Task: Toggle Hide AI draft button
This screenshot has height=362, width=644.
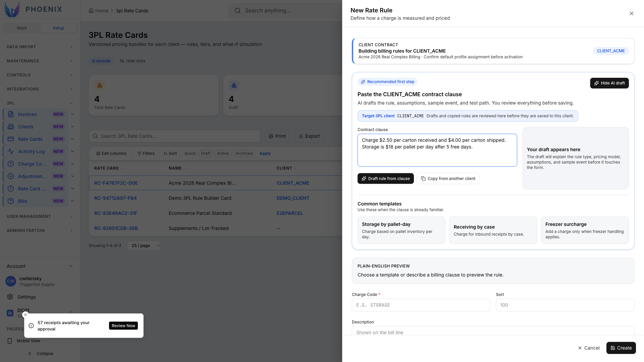Action: tap(609, 83)
